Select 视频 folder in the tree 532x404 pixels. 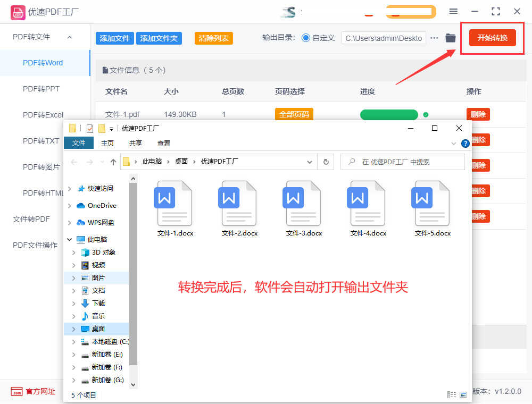98,265
